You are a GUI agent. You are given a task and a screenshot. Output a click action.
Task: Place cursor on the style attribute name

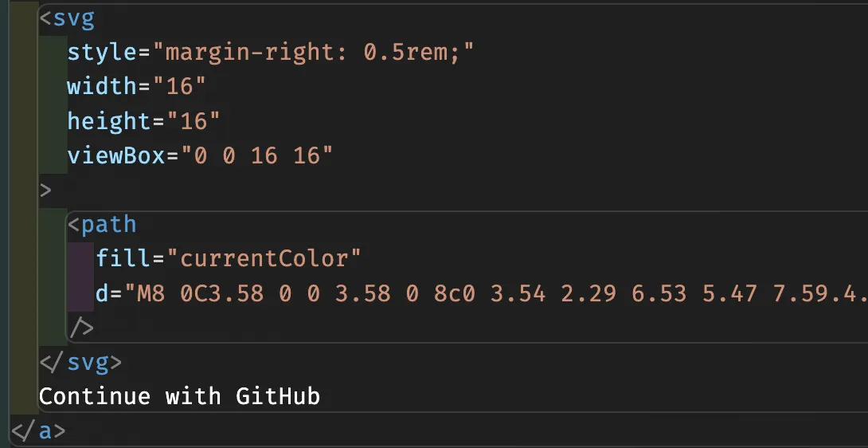coord(102,53)
